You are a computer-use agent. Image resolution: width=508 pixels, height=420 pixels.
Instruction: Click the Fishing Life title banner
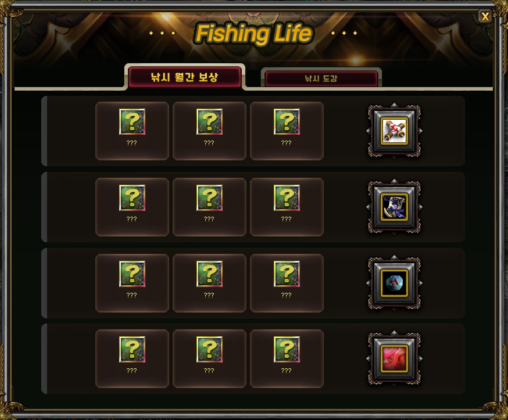coord(253,34)
